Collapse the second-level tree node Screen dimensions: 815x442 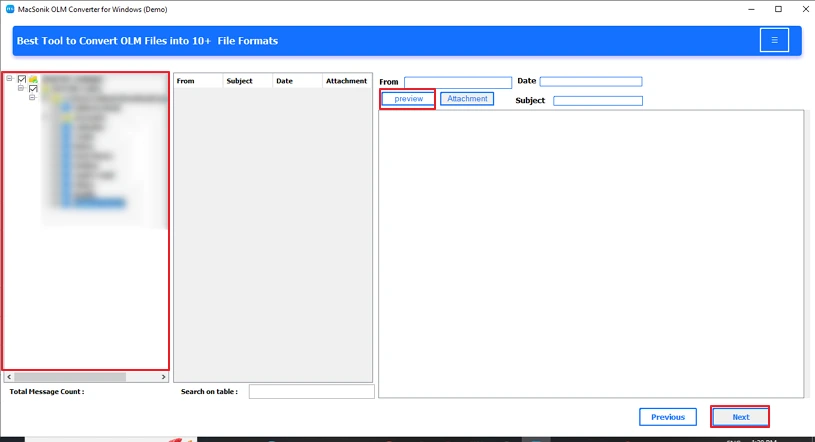(x=21, y=89)
